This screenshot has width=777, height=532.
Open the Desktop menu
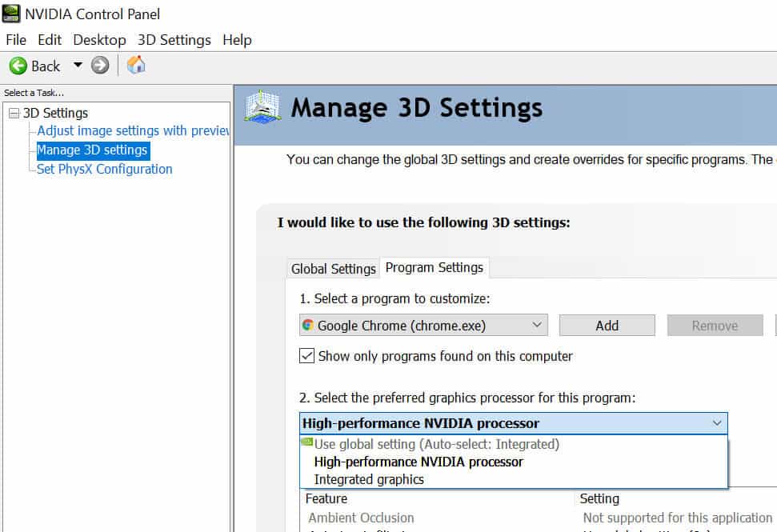coord(99,40)
